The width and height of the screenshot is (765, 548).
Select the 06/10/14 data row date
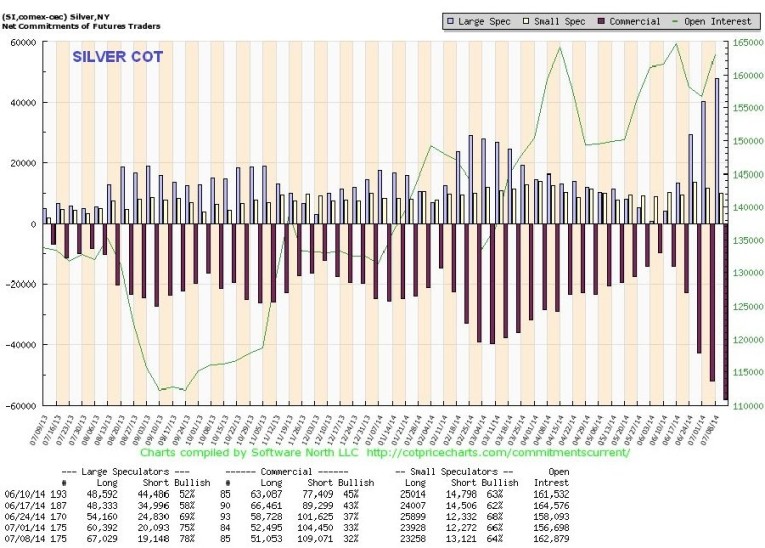(23, 494)
